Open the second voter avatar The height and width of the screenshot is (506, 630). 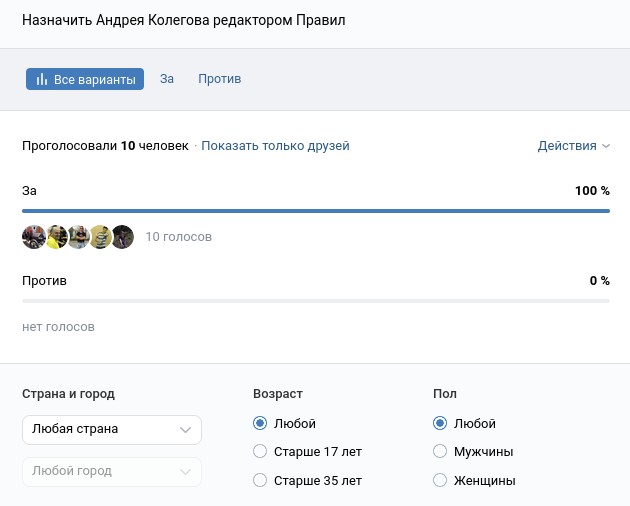56,237
